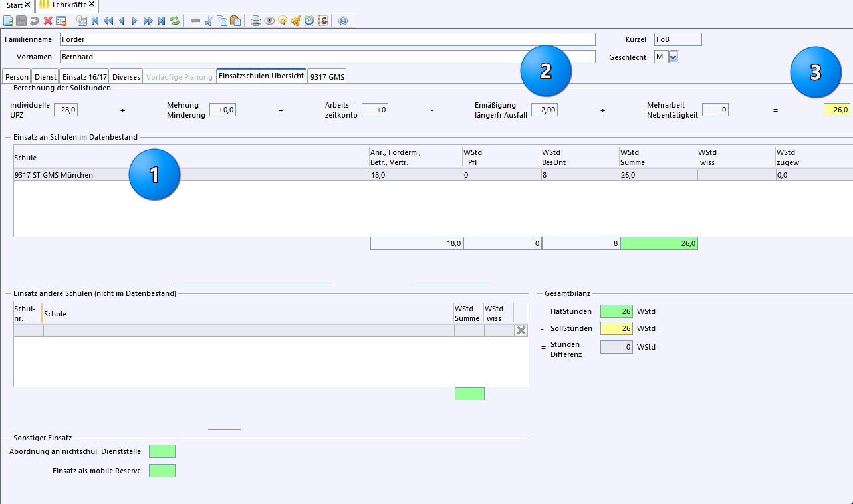Viewport: 853px width, 504px height.
Task: Jump to last record
Action: pos(162,21)
